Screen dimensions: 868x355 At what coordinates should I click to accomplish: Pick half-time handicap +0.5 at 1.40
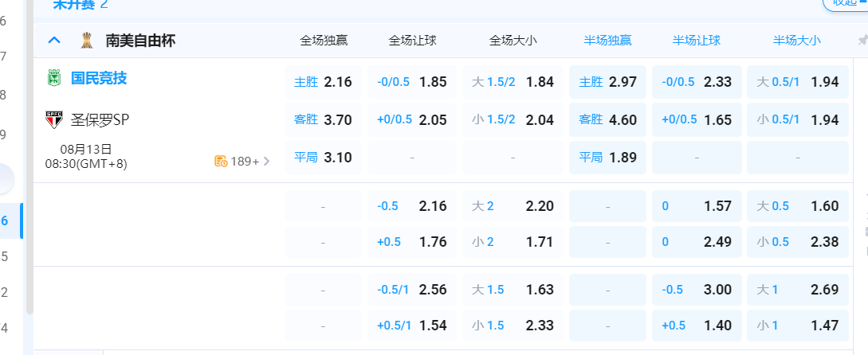pyautogui.click(x=696, y=325)
